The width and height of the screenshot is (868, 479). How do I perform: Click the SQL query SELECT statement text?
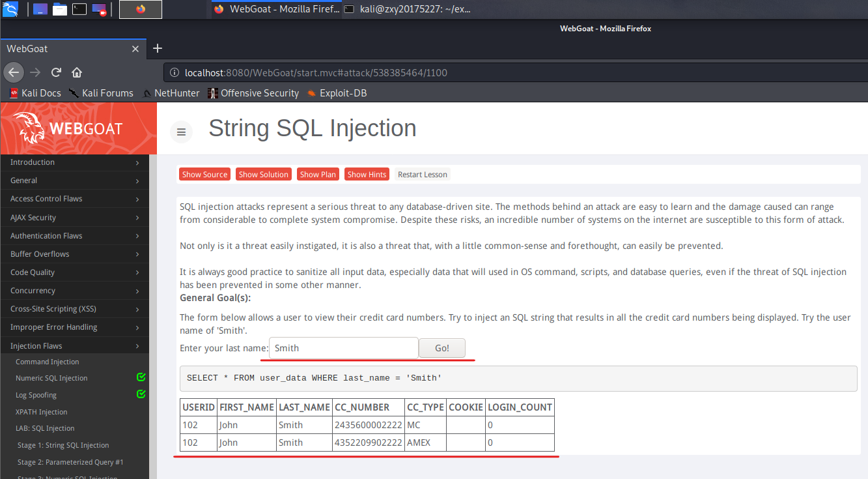click(x=314, y=378)
